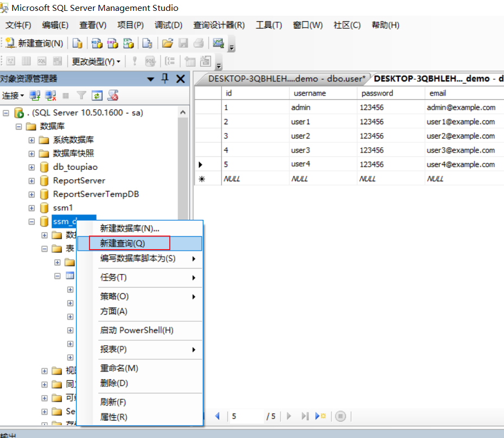Viewport: 504px width, 438px height.
Task: Show the SQL pane icon
Action: [42, 61]
